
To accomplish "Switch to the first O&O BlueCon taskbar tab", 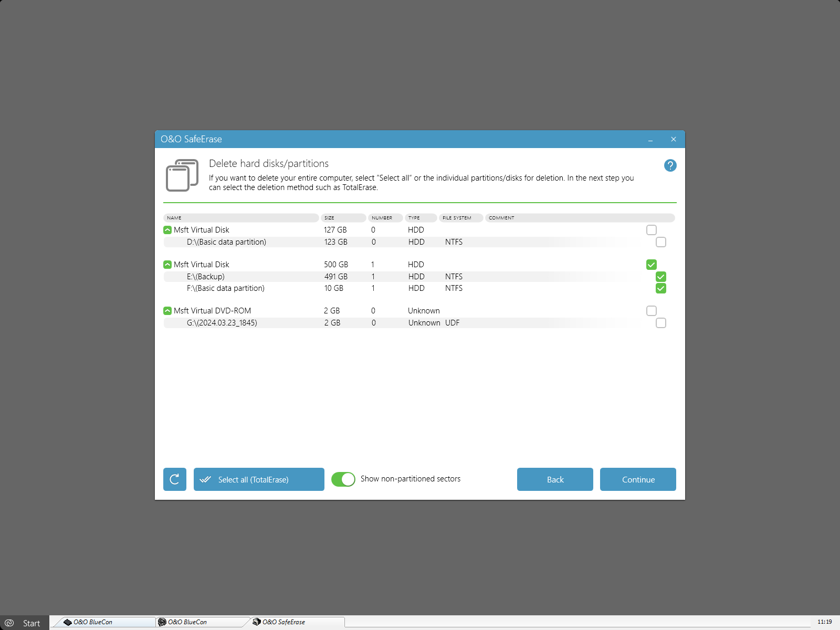I will 105,622.
